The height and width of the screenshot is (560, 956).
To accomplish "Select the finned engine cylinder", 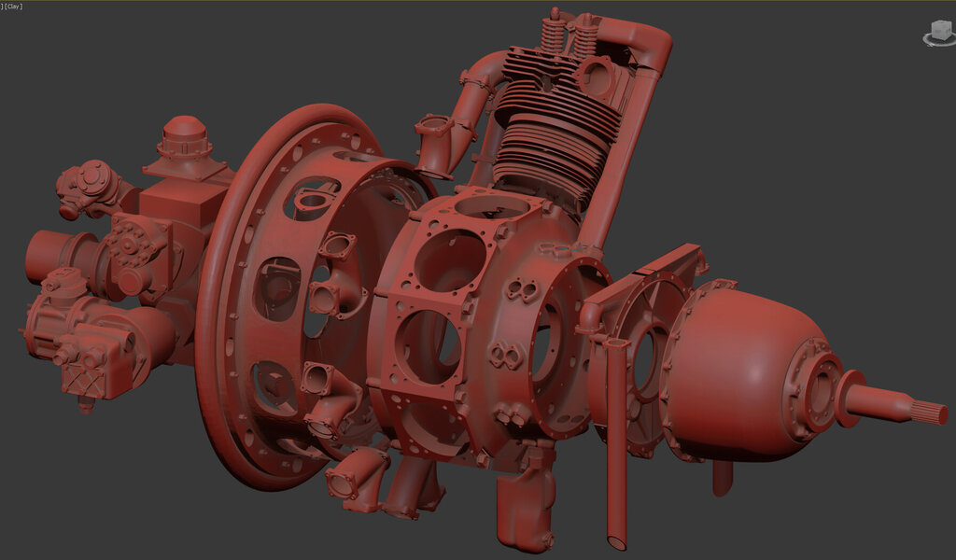I will [x=551, y=131].
